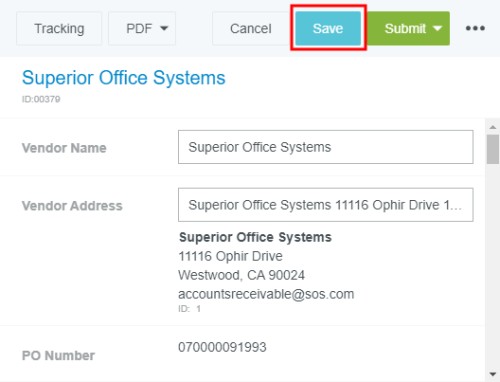The width and height of the screenshot is (500, 382).
Task: Click the Vendor Name label
Action: 64,148
